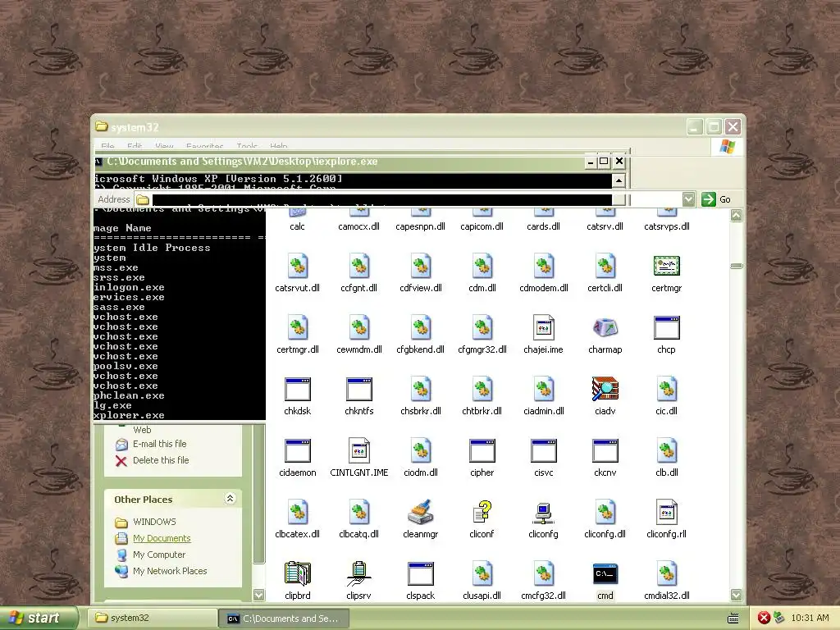This screenshot has height=630, width=840.
Task: Select the chcp program icon
Action: coord(666,328)
